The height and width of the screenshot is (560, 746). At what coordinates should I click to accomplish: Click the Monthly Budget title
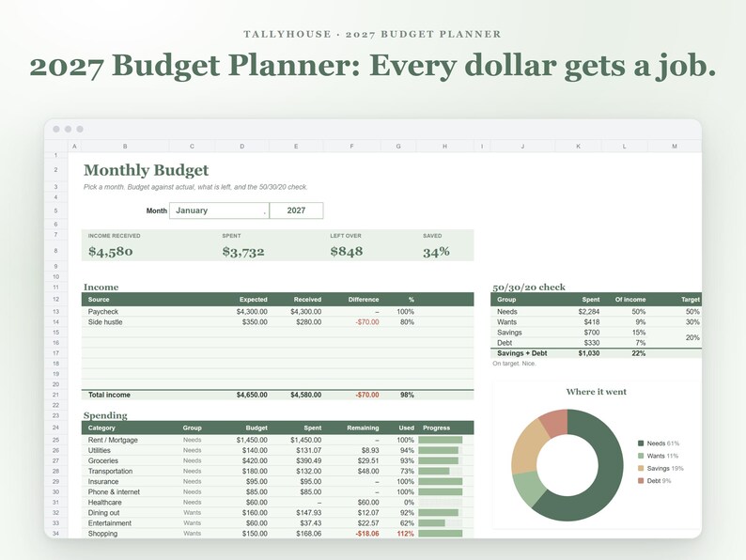coord(146,170)
